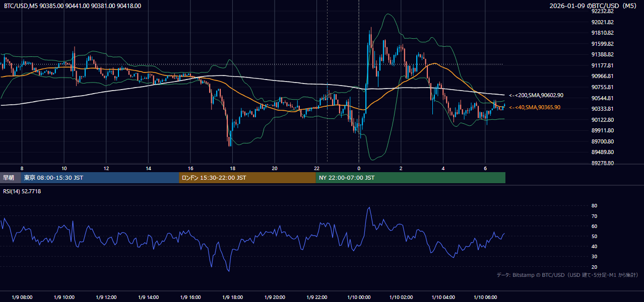This screenshot has width=644, height=302.
Task: Pick the 1/9 18:00 time label
Action: point(232,297)
